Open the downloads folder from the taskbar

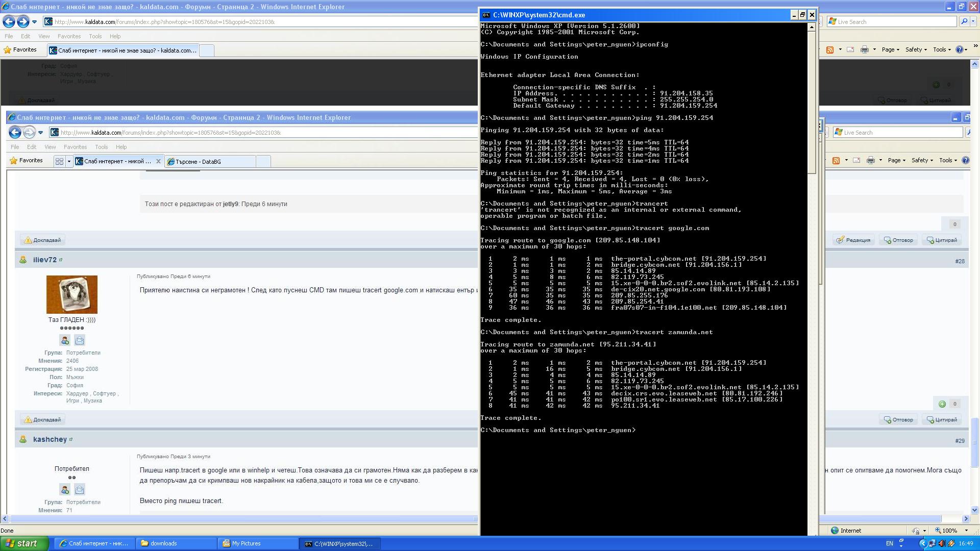tap(177, 544)
